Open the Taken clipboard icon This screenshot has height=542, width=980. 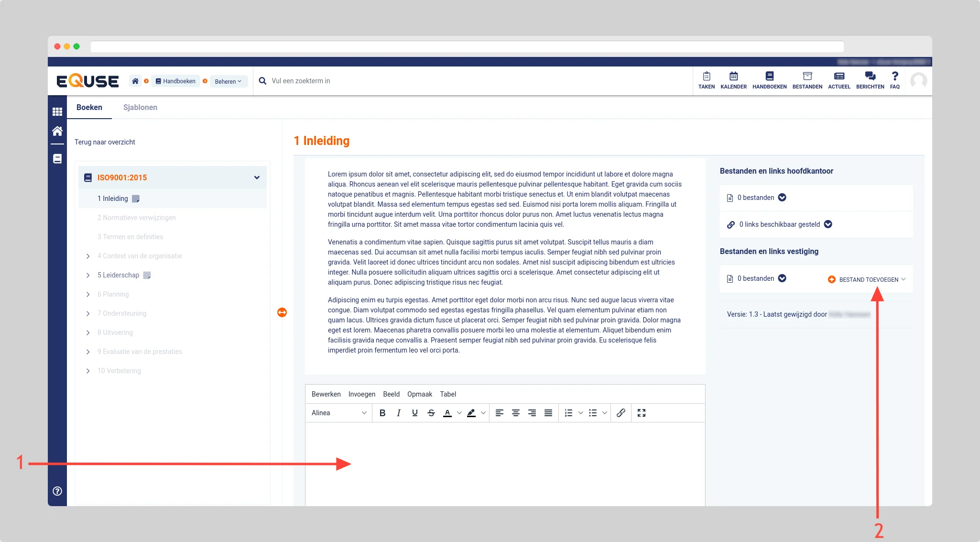click(706, 77)
